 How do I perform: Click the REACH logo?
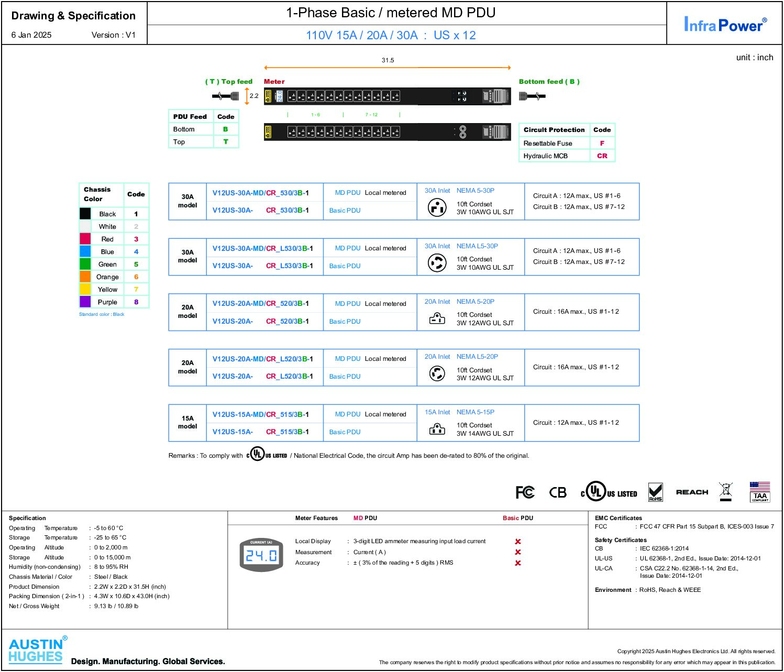pyautogui.click(x=692, y=492)
